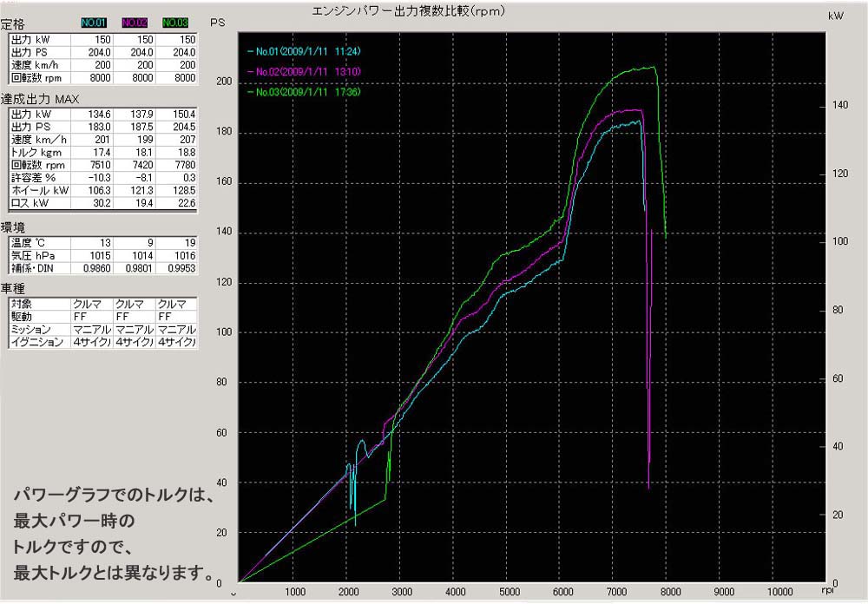
Task: Click the 達成出力 MAX section heading
Action: [40, 98]
